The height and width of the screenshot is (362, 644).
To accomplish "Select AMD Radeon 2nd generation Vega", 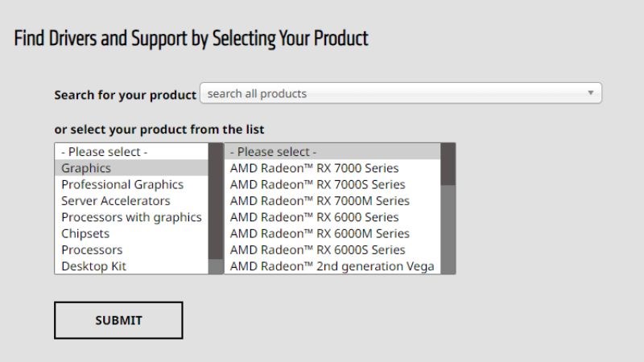I will point(332,265).
